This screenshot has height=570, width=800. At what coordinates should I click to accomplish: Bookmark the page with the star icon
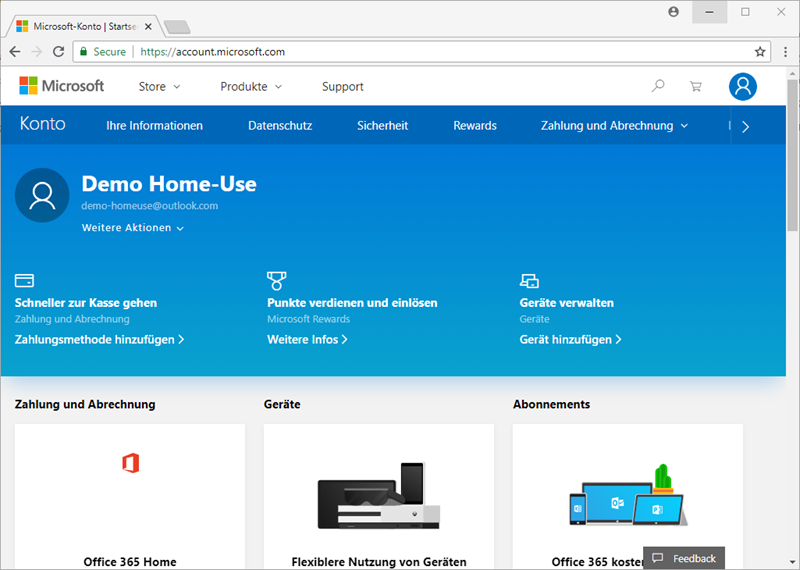(x=760, y=52)
